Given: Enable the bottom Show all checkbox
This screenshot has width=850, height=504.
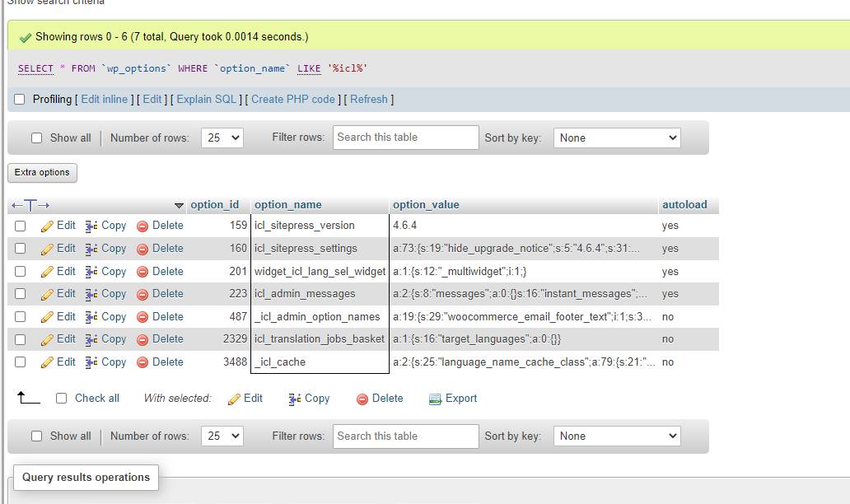Looking at the screenshot, I should coord(37,436).
